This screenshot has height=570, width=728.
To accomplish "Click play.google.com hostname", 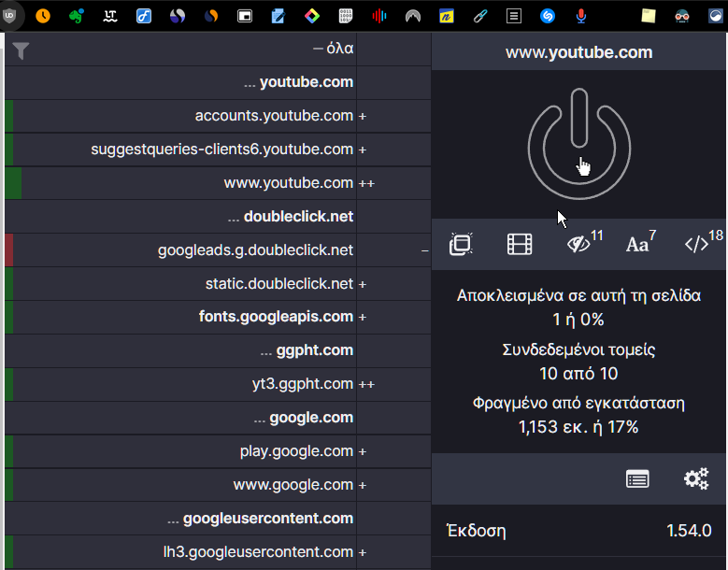I will pyautogui.click(x=296, y=451).
